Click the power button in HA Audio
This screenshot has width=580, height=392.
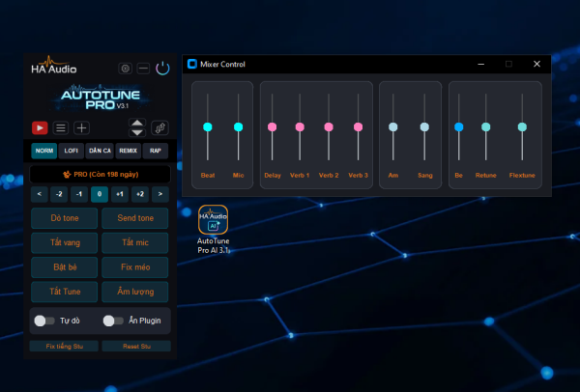(162, 69)
